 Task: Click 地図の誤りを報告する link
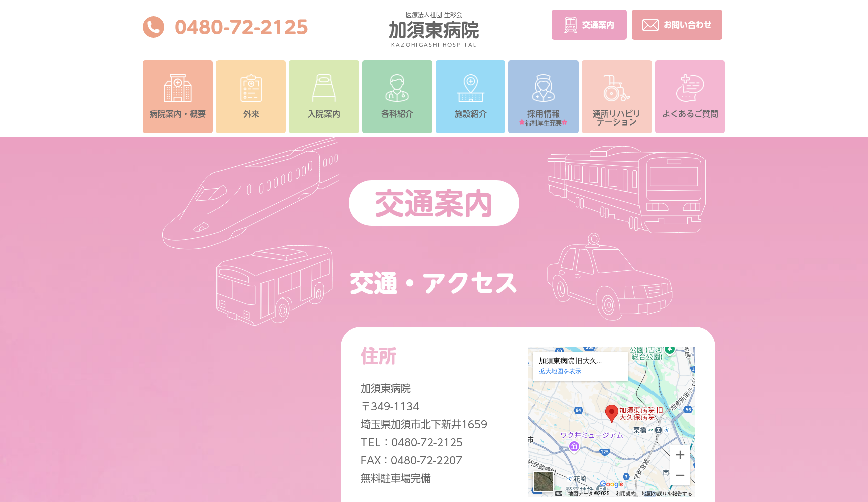pos(667,494)
